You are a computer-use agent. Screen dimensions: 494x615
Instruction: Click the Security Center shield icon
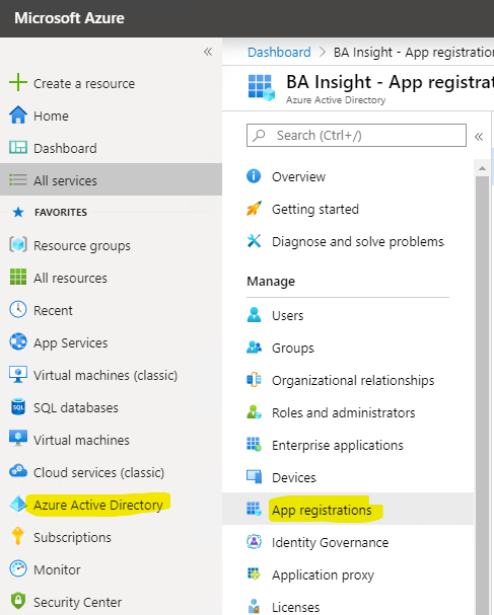click(x=18, y=601)
